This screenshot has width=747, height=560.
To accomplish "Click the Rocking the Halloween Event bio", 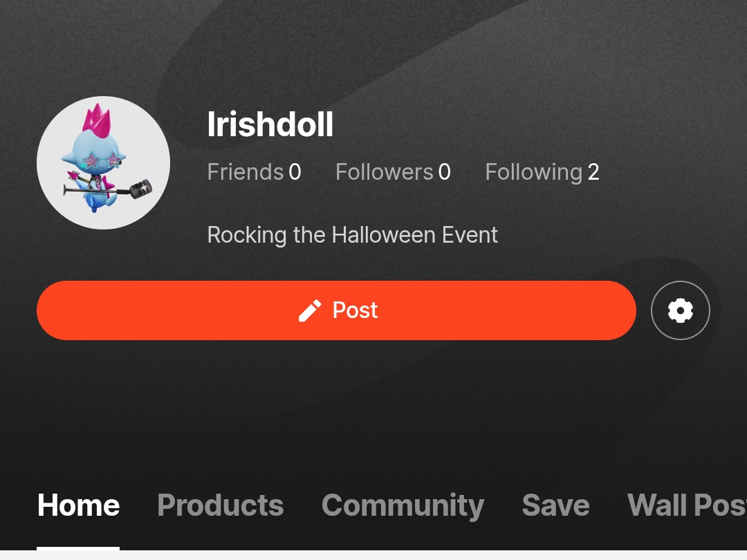I will click(x=353, y=235).
